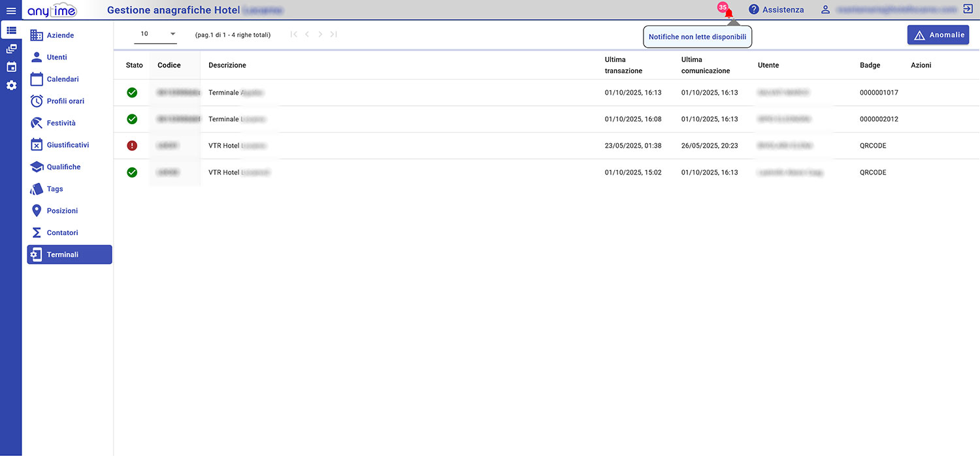This screenshot has height=456, width=980.
Task: Open the hamburger menu icon
Action: [x=10, y=10]
